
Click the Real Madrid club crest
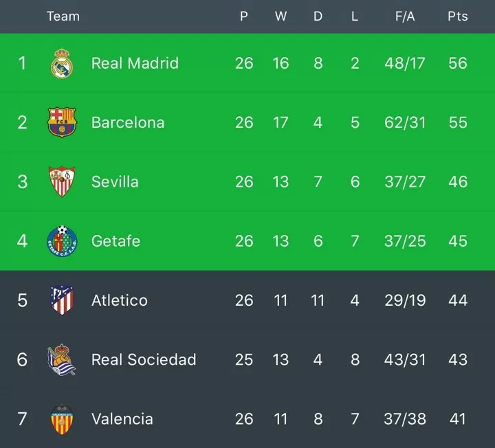(62, 63)
